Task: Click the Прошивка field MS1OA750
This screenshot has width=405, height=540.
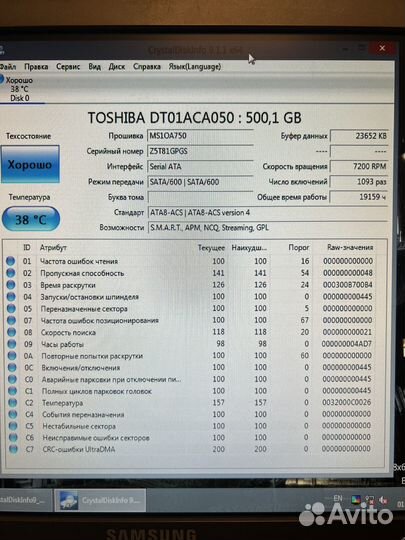Action: (x=200, y=136)
